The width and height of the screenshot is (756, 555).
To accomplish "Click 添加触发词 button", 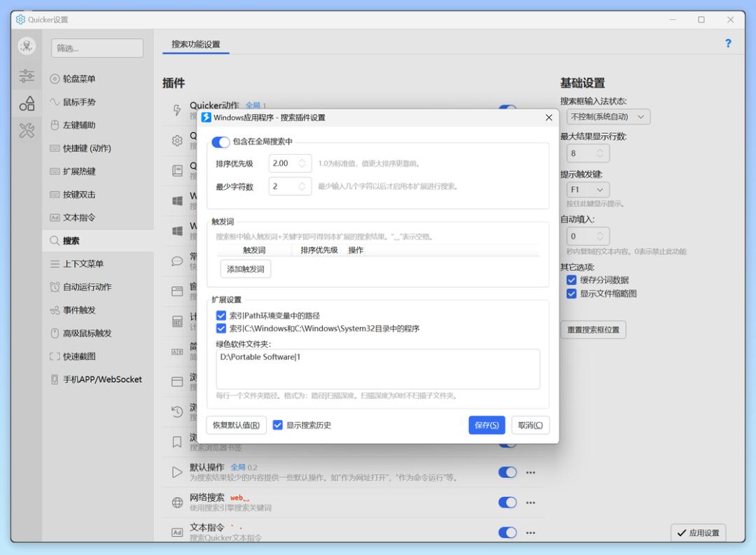I will pyautogui.click(x=246, y=269).
